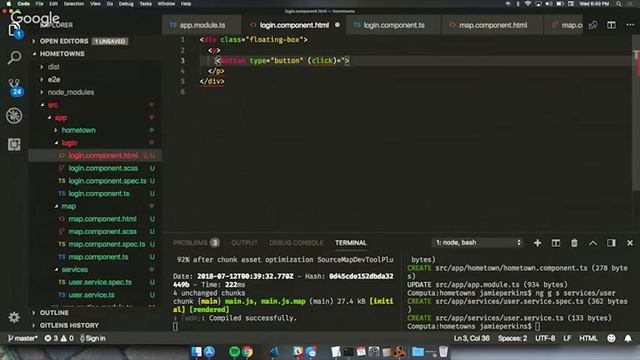Split the terminal pane

pyautogui.click(x=556, y=243)
